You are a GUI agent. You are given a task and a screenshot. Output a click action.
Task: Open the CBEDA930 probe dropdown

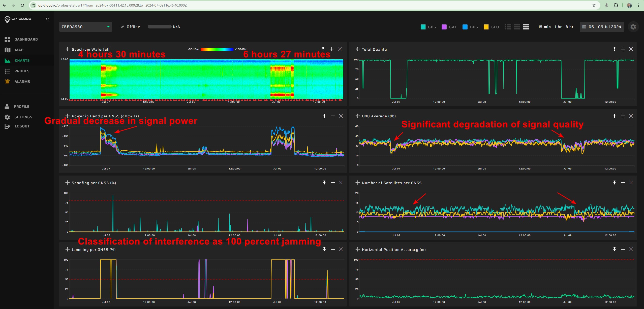coord(85,27)
